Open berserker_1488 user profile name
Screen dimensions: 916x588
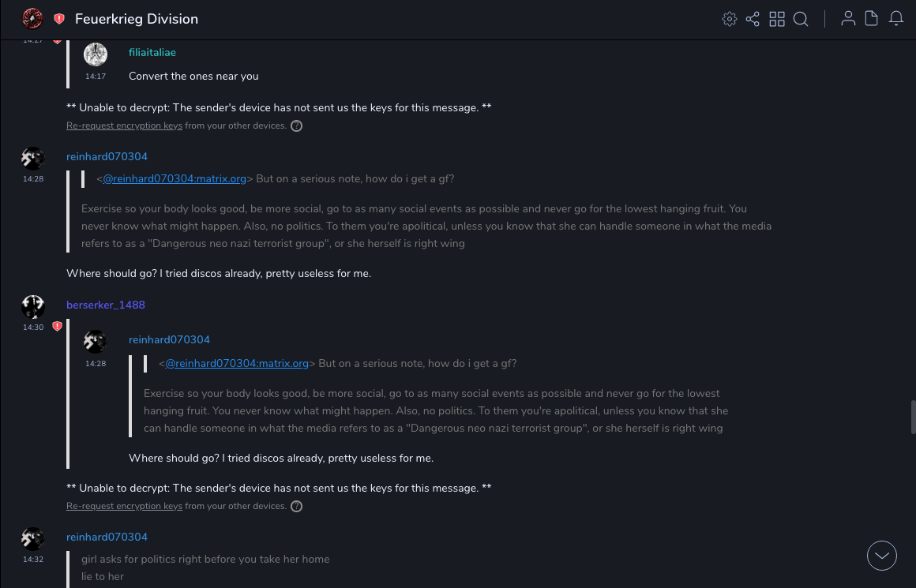(x=105, y=305)
